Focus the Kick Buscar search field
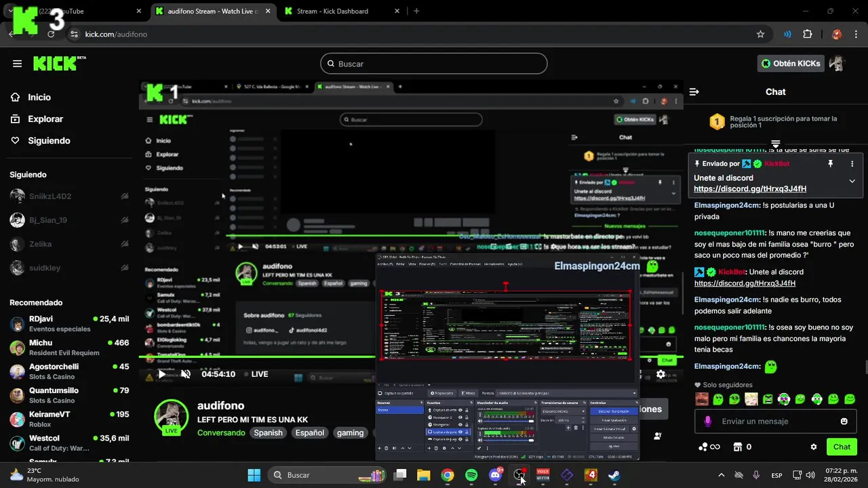 [x=434, y=63]
